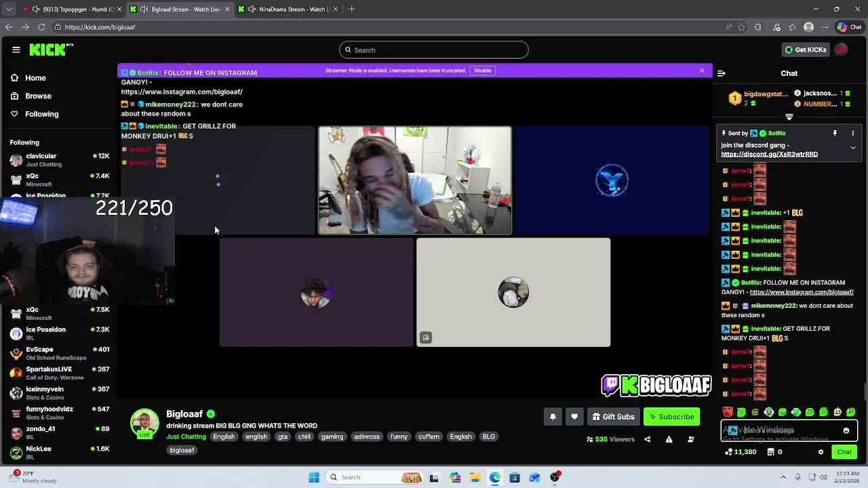Open zondo_41 channel in sidebar

click(60, 432)
